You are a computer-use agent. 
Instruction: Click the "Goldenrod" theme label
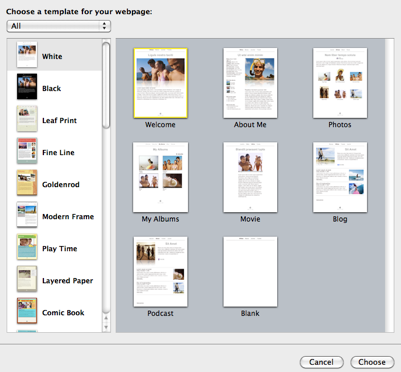click(61, 184)
